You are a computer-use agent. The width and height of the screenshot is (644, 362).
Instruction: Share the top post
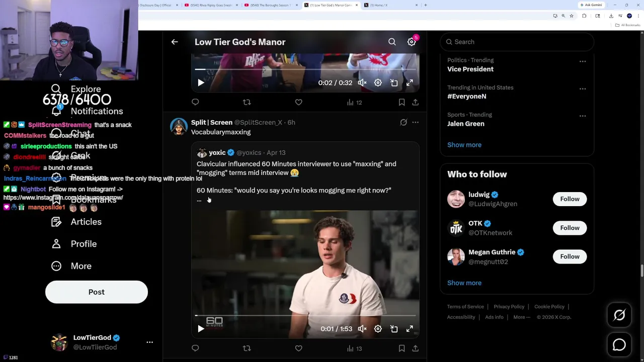click(415, 102)
